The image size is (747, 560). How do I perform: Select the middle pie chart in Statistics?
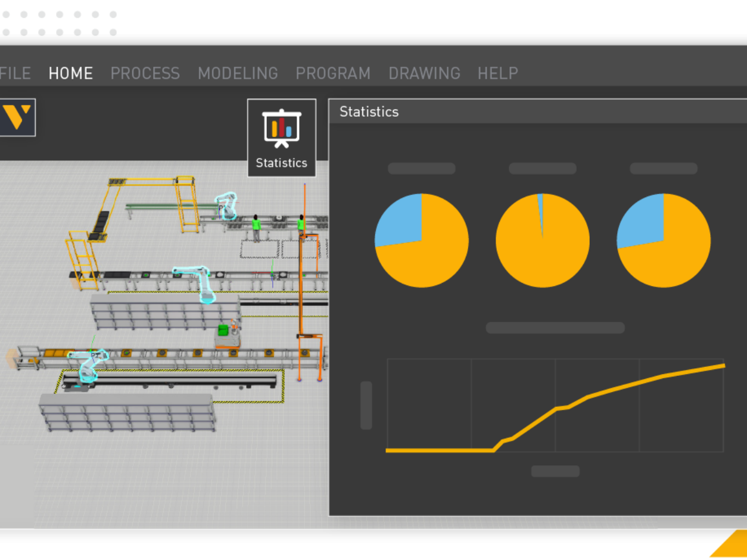543,241
